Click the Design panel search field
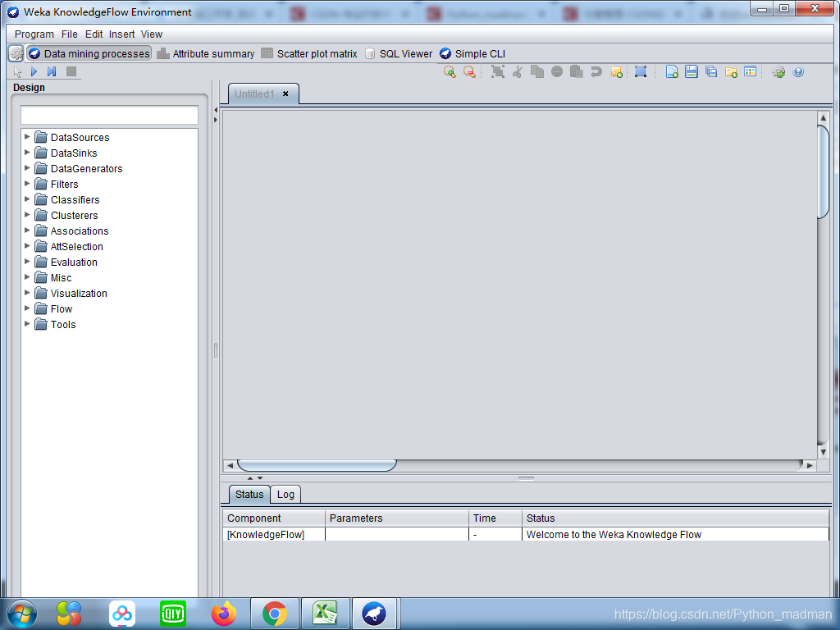Viewport: 840px width, 630px height. (109, 115)
